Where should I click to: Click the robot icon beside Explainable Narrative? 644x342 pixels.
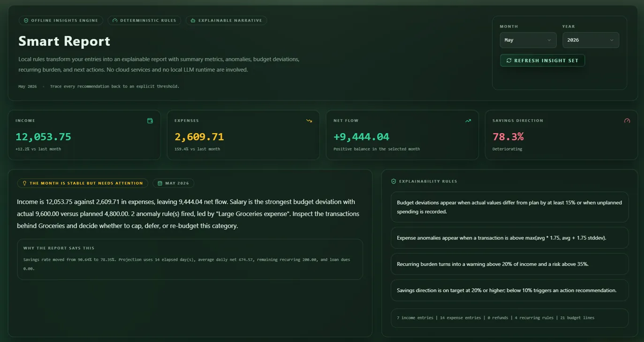click(193, 21)
